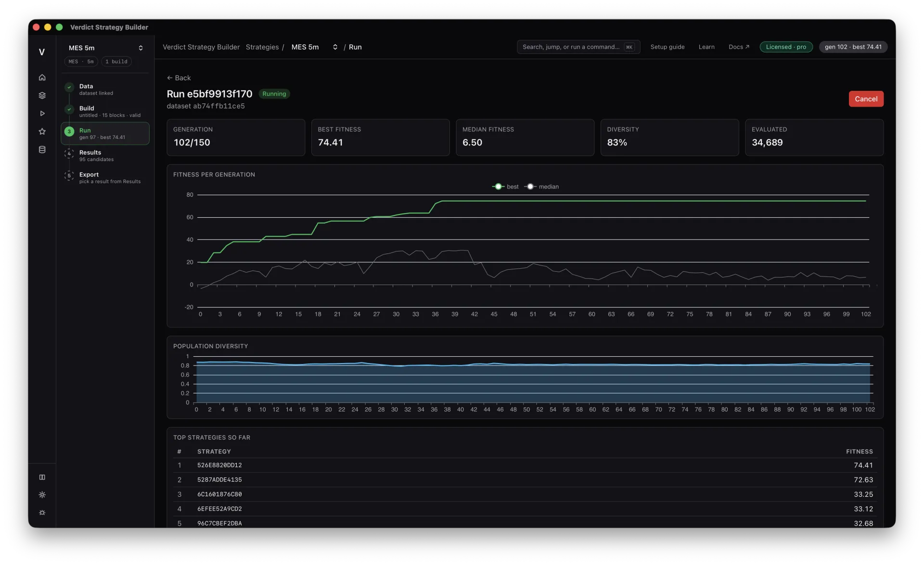Select strategy row 5287ADDE4135
The image size is (924, 565).
(525, 480)
